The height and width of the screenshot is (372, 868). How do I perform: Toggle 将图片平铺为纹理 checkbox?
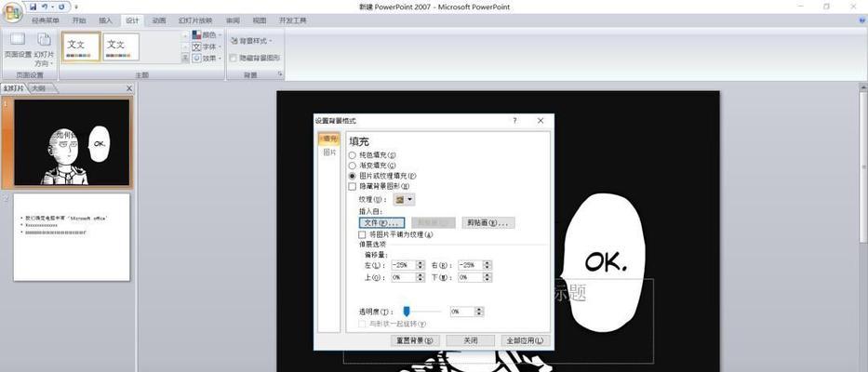[x=362, y=234]
